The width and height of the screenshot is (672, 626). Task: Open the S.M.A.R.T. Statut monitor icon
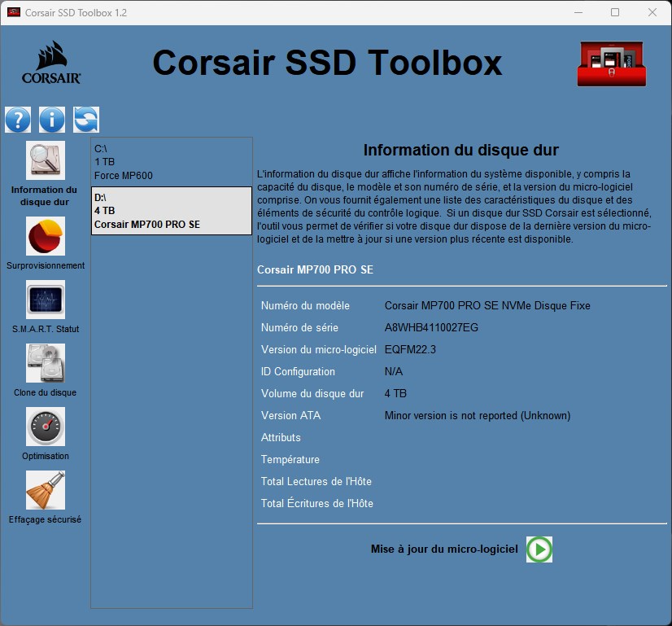click(46, 300)
